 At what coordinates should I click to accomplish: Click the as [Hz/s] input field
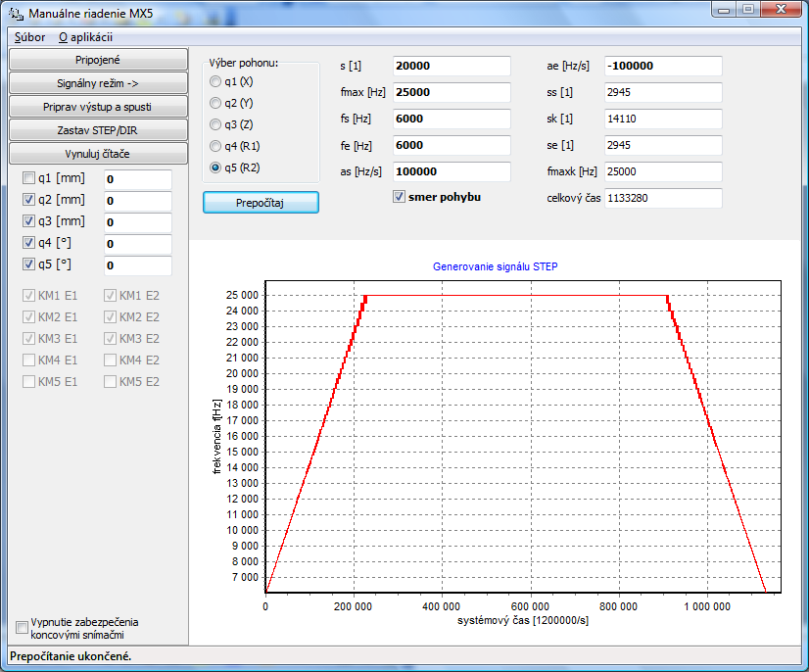452,171
